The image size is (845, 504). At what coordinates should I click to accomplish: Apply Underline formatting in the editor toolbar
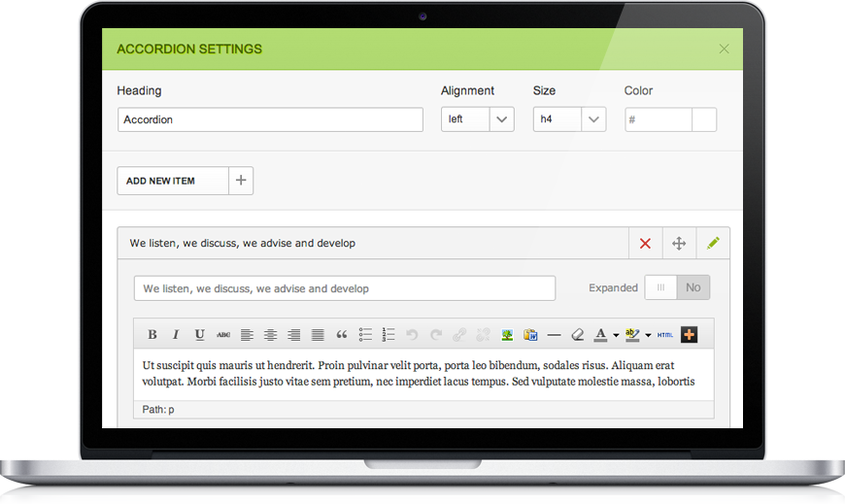199,335
